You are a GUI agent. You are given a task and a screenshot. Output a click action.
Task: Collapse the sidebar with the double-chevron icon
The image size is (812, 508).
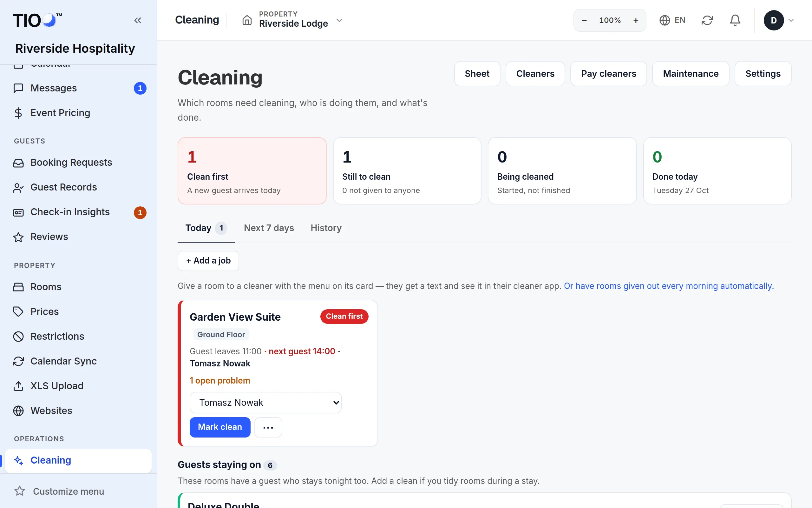click(x=138, y=21)
